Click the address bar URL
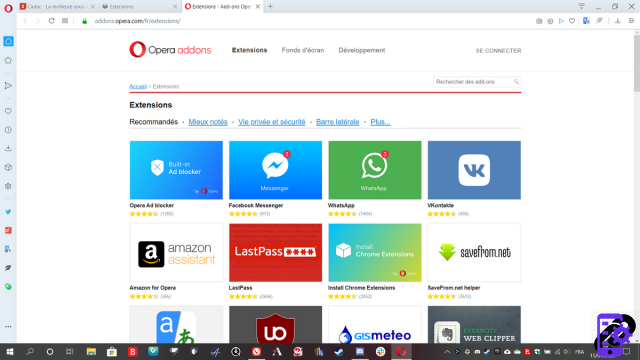Viewport: 640px width, 360px height. tap(138, 21)
